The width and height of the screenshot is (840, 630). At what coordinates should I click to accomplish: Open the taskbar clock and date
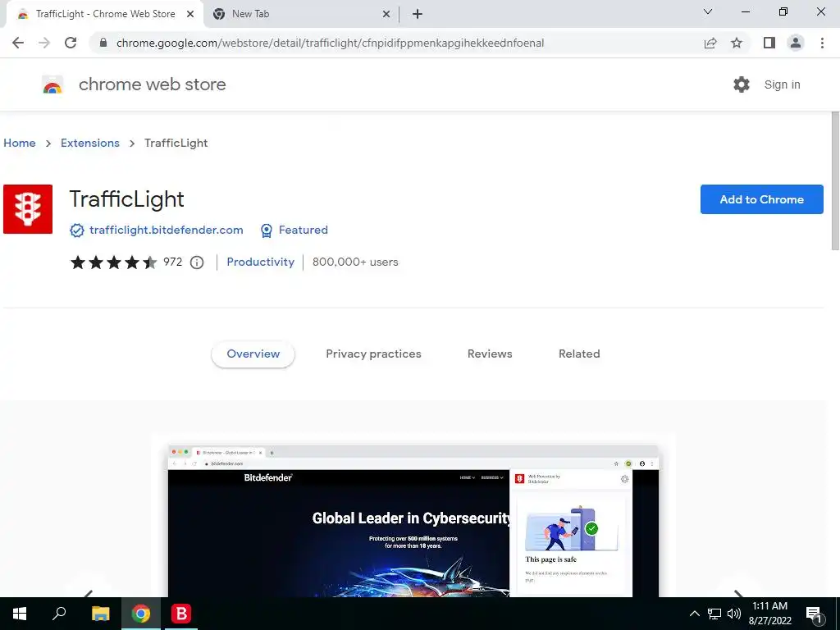769,614
